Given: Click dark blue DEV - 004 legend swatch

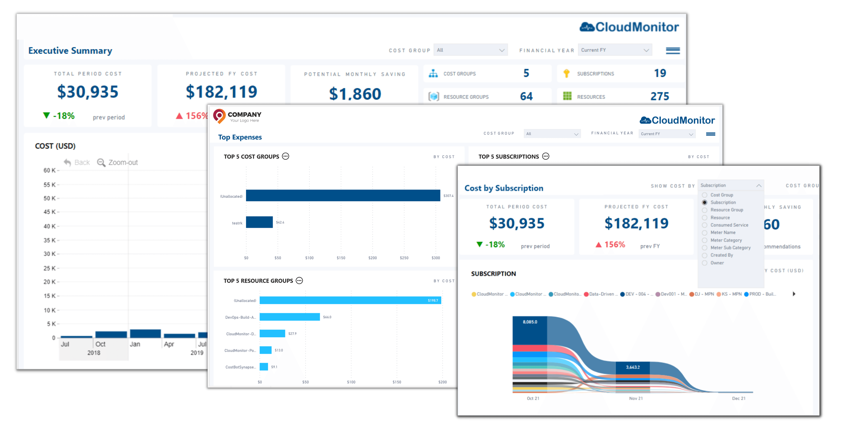Looking at the screenshot, I should pos(623,294).
